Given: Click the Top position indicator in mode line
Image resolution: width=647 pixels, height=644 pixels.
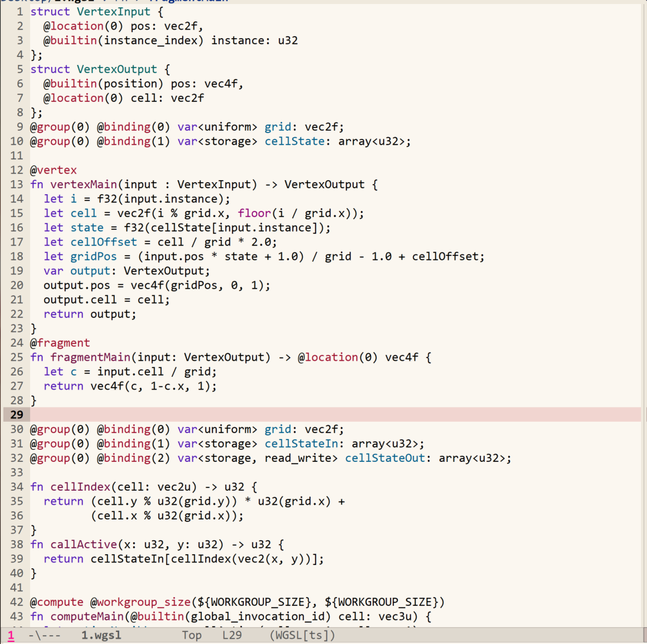Looking at the screenshot, I should pos(192,635).
